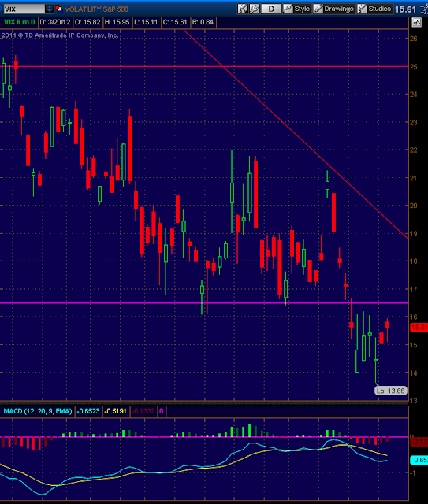Click the first chart tool icon before D

pyautogui.click(x=243, y=9)
